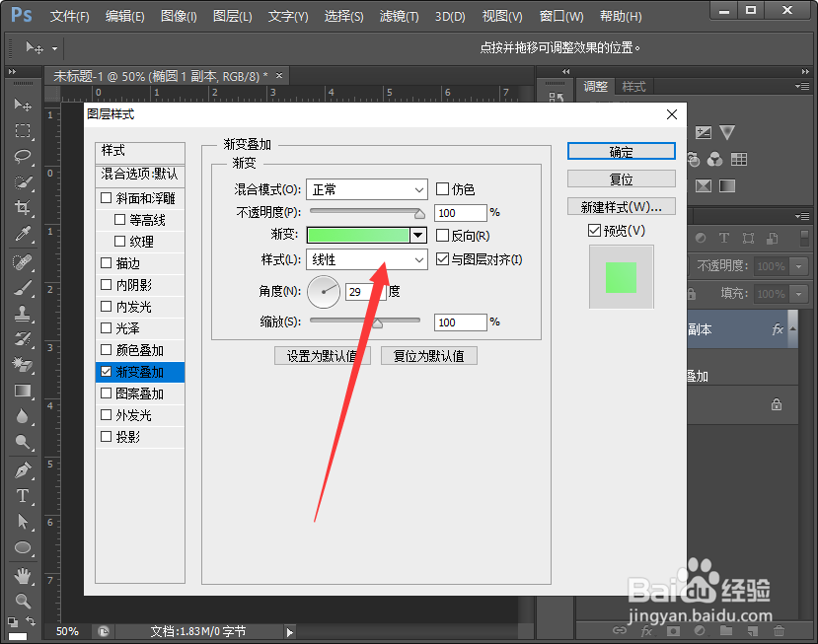Enable the 斜面和浮雕 checkbox
The height and width of the screenshot is (644, 818).
click(106, 197)
